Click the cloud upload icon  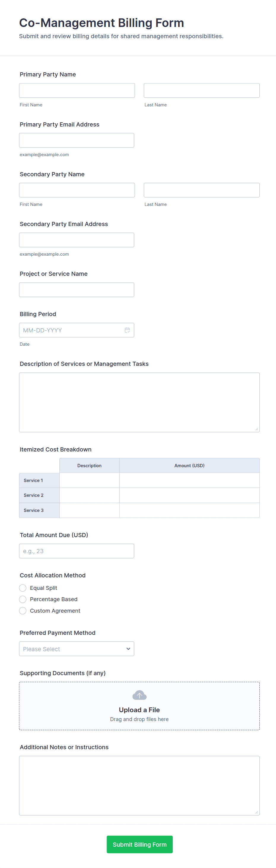point(139,695)
